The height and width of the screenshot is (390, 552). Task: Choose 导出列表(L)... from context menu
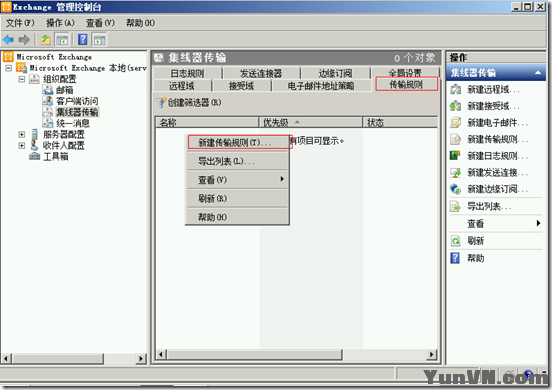(x=237, y=161)
